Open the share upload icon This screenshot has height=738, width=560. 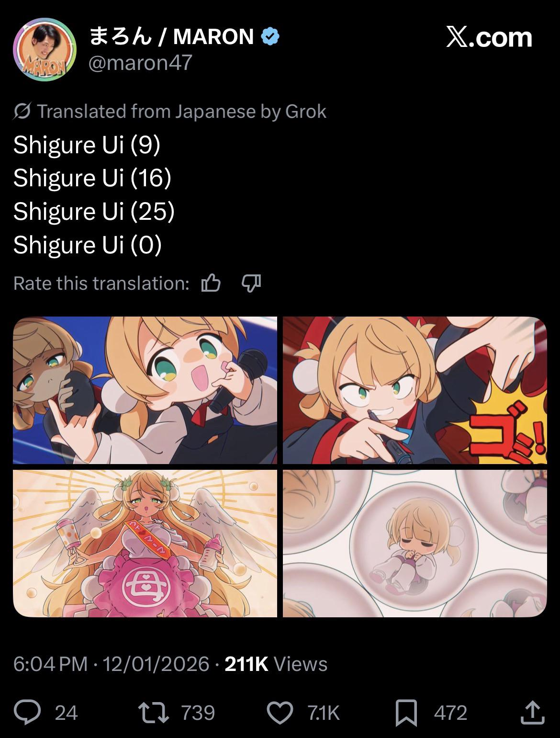(532, 712)
